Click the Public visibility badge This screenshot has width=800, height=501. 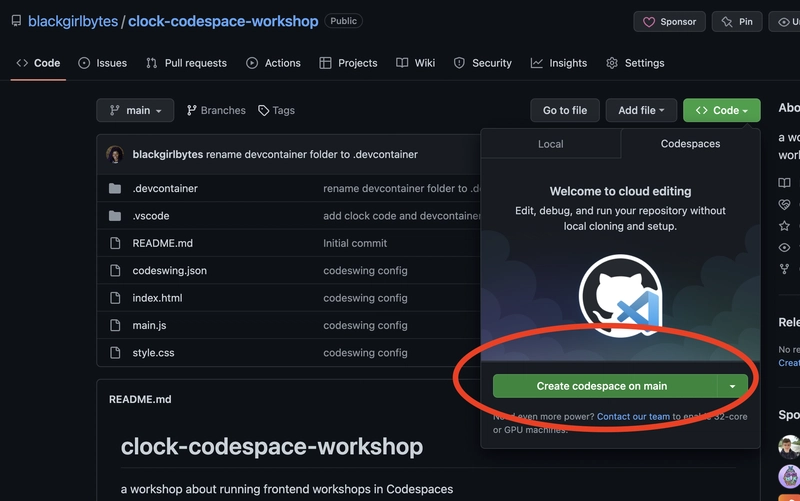pyautogui.click(x=343, y=21)
